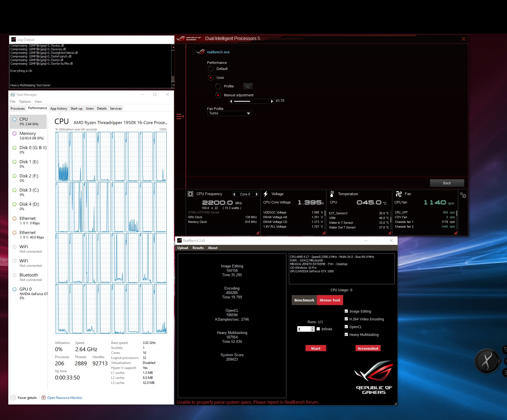
Task: Switch to the Stress Test mode
Action: point(330,300)
